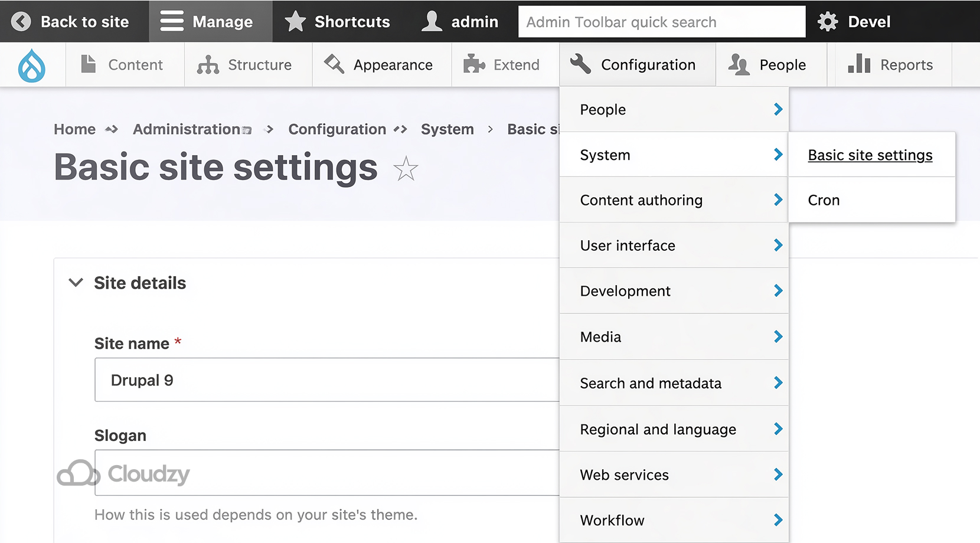Viewport: 980px width, 543px height.
Task: Expand the Search and metadata submenu
Action: pos(778,382)
